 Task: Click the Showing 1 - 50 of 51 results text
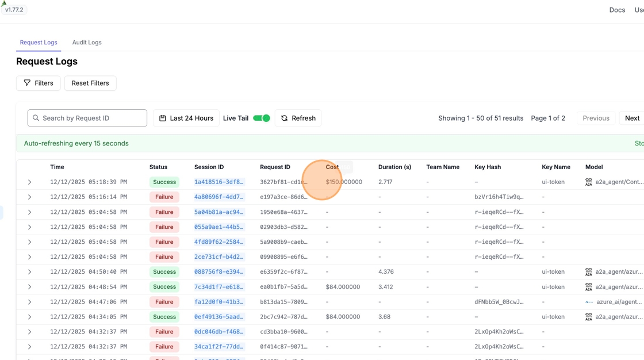pos(481,118)
